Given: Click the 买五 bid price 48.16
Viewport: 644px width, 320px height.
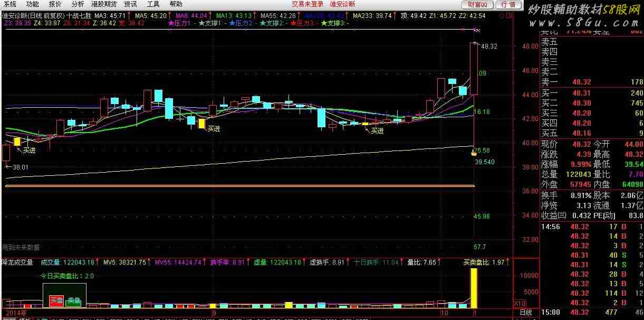Looking at the screenshot, I should tap(581, 134).
